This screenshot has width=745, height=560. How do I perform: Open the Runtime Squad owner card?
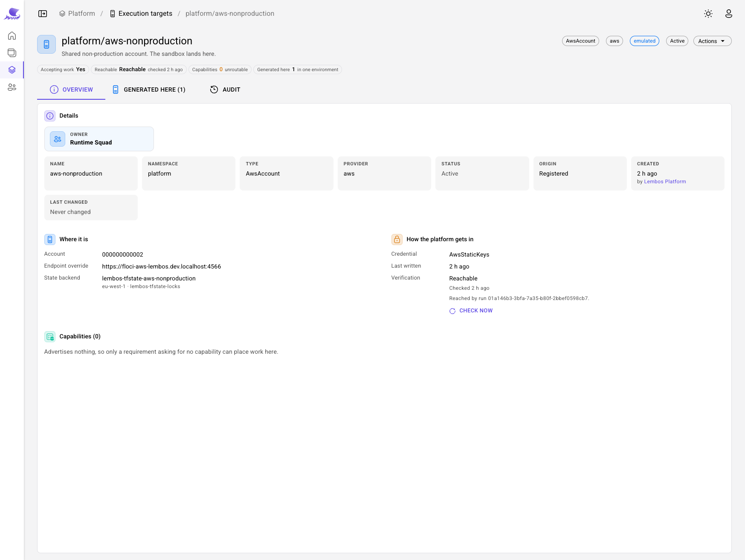tap(99, 139)
